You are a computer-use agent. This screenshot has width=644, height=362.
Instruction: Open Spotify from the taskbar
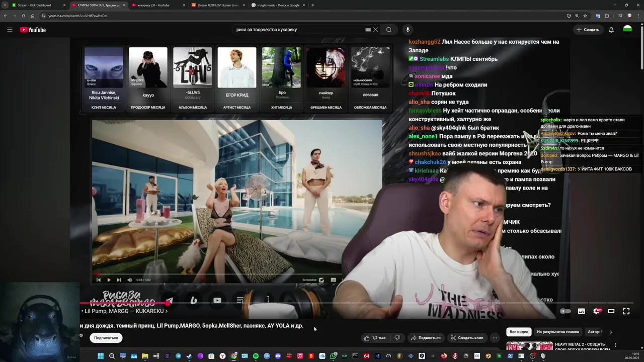point(256,356)
